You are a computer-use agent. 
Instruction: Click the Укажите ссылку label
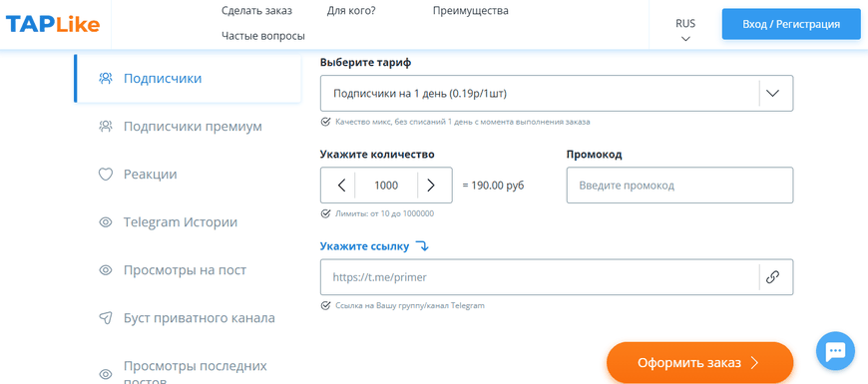365,246
